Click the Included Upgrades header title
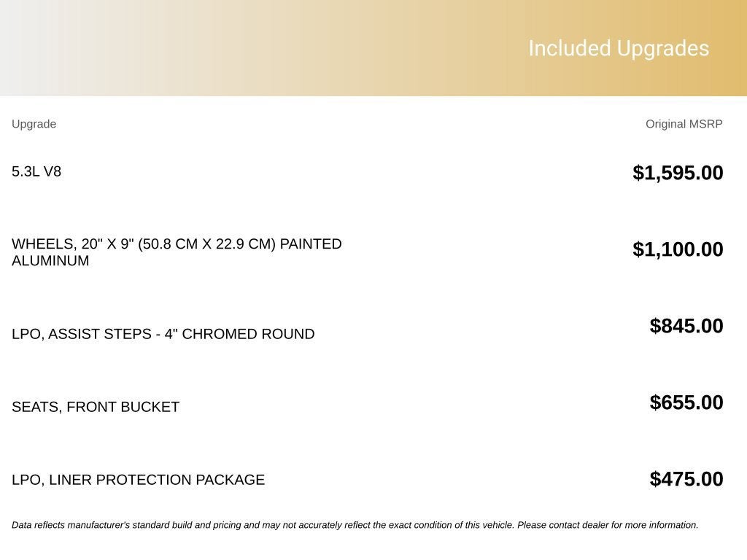The height and width of the screenshot is (560, 747). click(x=619, y=49)
